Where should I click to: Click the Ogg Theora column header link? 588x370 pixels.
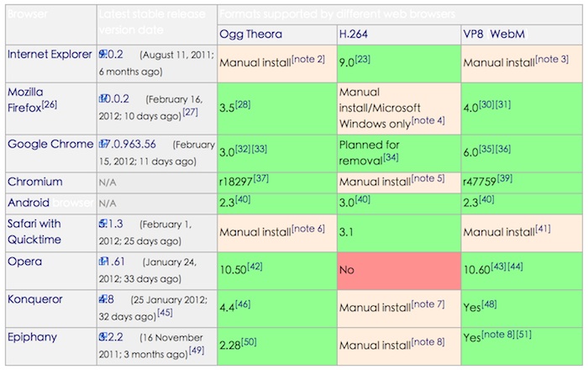click(x=250, y=34)
